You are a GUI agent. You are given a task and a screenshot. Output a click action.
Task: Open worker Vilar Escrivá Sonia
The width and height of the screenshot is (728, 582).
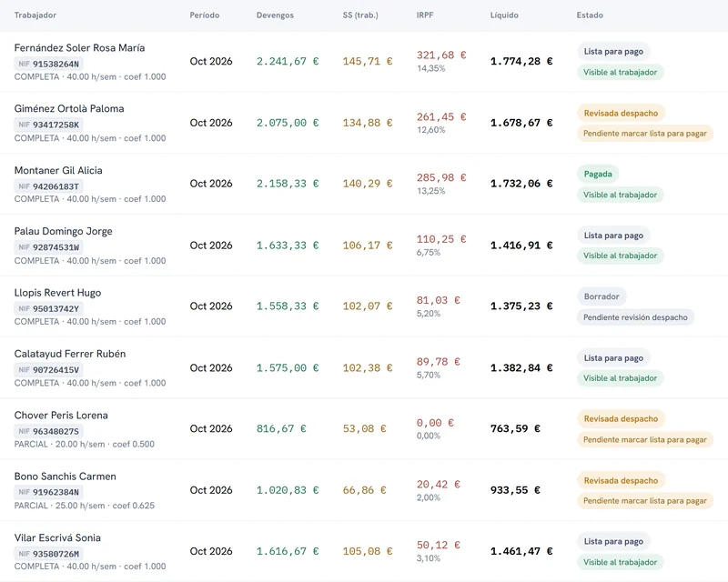click(x=57, y=537)
